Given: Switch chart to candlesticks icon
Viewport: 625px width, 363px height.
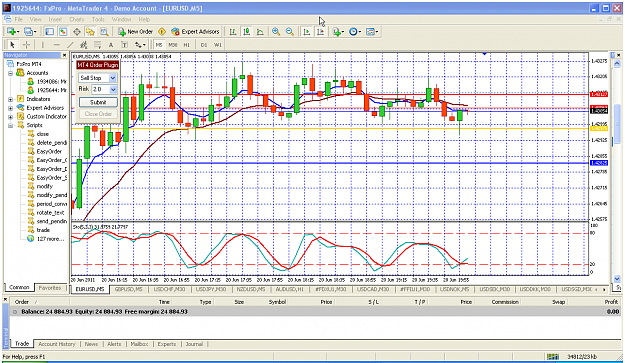Looking at the screenshot, I should [246, 31].
